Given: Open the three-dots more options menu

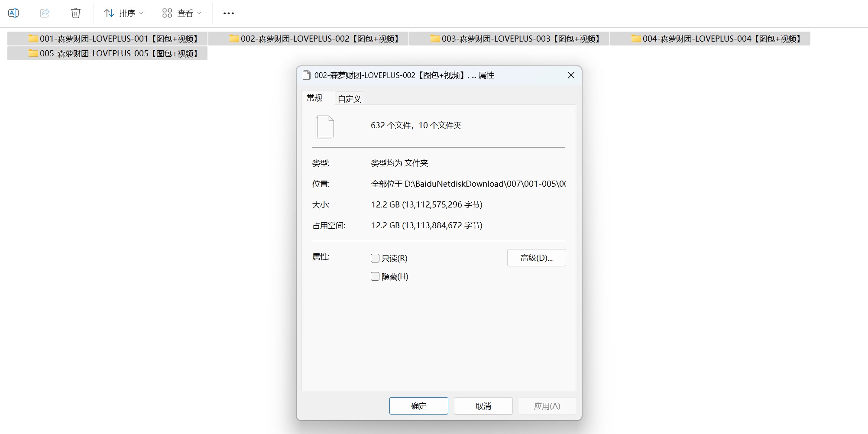Looking at the screenshot, I should 228,13.
